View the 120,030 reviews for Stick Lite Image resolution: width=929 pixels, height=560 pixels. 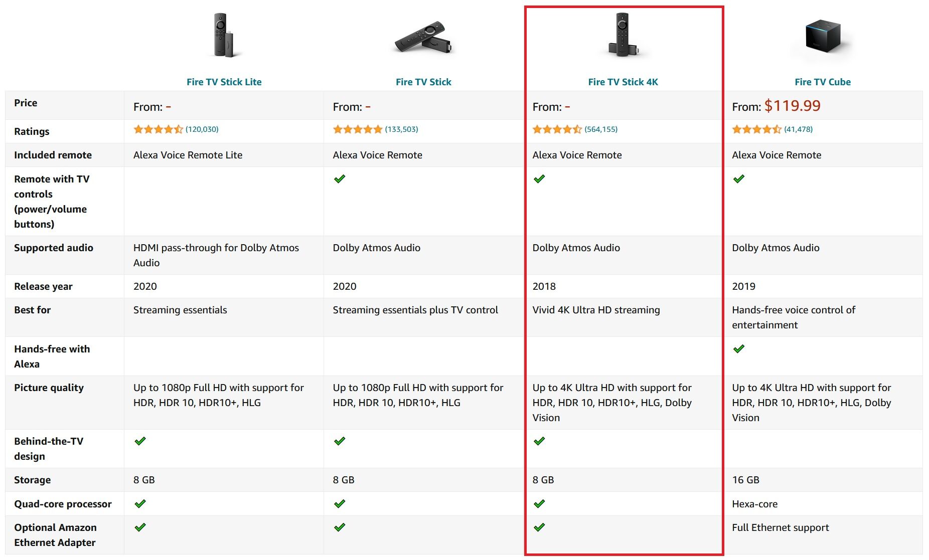click(202, 129)
